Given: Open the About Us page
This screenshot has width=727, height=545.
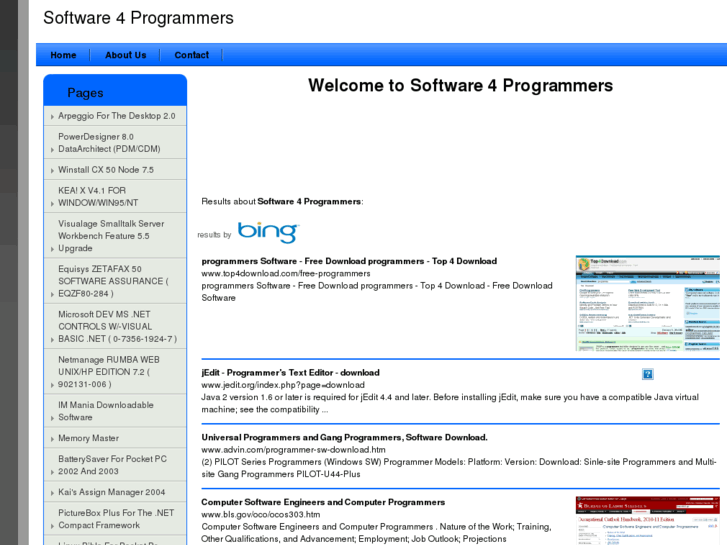Looking at the screenshot, I should tap(126, 55).
